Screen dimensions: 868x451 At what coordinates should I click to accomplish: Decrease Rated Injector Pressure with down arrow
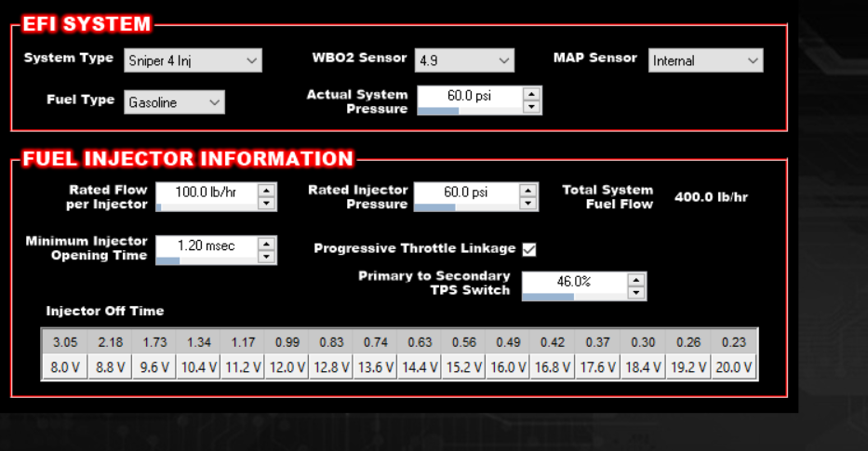[528, 203]
